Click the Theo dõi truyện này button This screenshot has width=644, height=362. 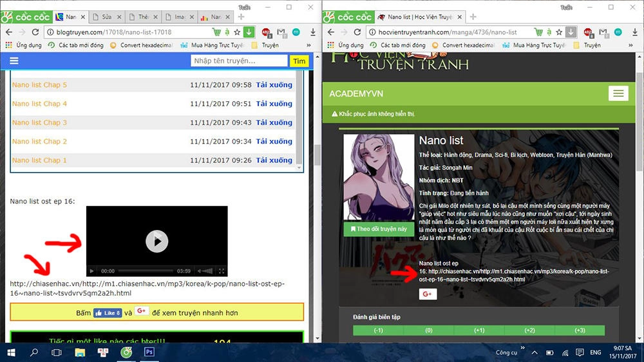[378, 229]
